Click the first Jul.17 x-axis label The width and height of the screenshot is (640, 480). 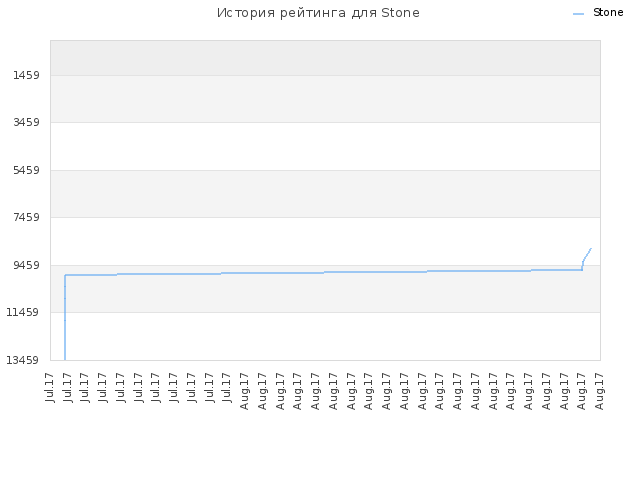[50, 387]
